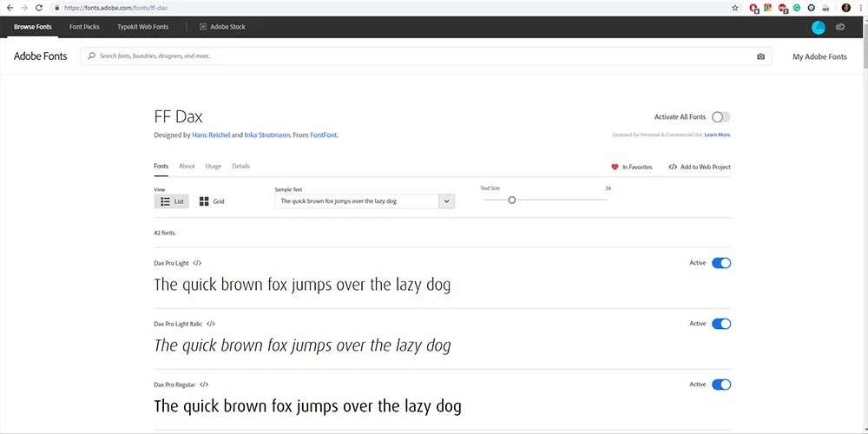Open Typekit Web Fonts in top navigation
The width and height of the screenshot is (868, 434).
click(x=143, y=27)
